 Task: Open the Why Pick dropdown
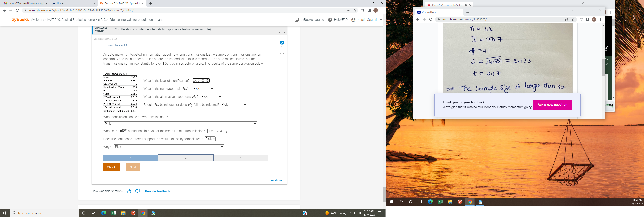click(x=169, y=147)
